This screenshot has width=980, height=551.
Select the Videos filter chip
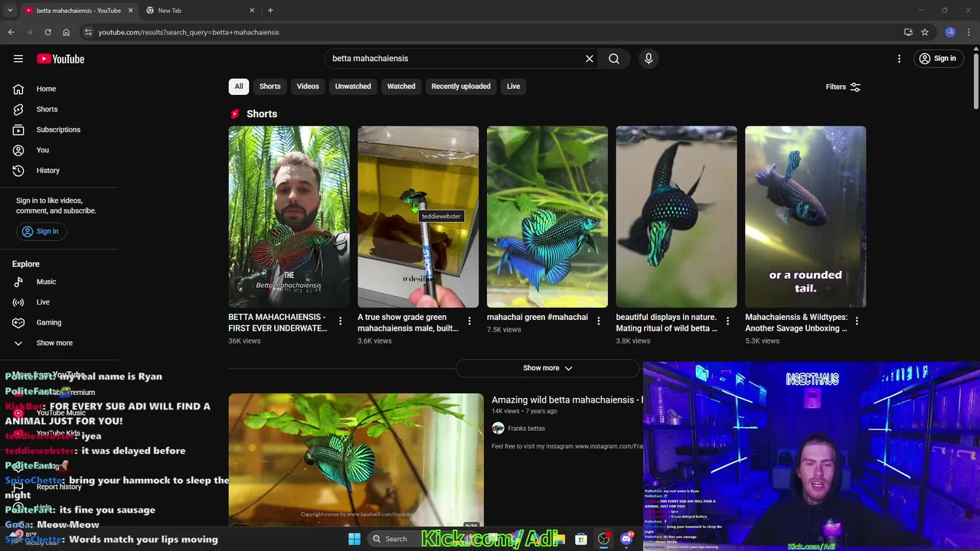308,86
